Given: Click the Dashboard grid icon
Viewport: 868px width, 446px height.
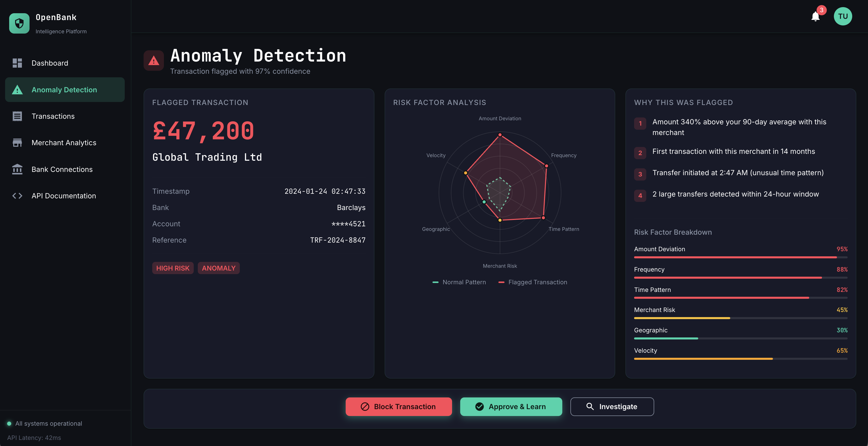Looking at the screenshot, I should point(17,63).
